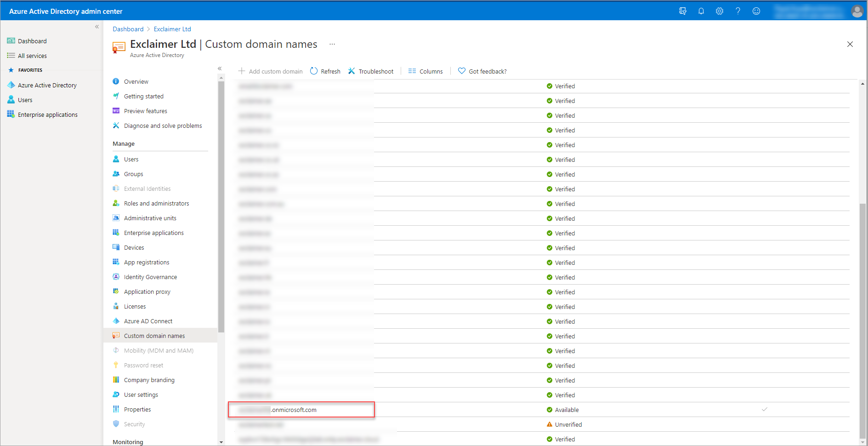Click Got feedback? link
Screen dimensions: 868x446
482,71
